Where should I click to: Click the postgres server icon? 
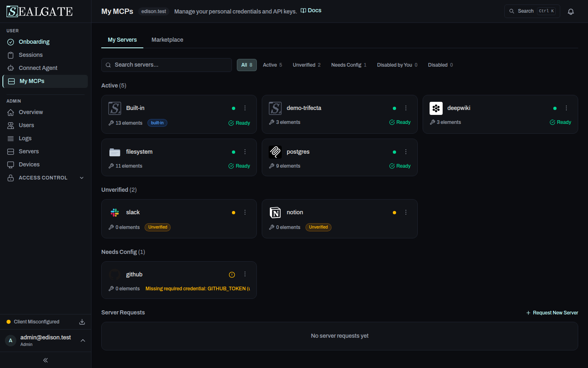click(275, 152)
